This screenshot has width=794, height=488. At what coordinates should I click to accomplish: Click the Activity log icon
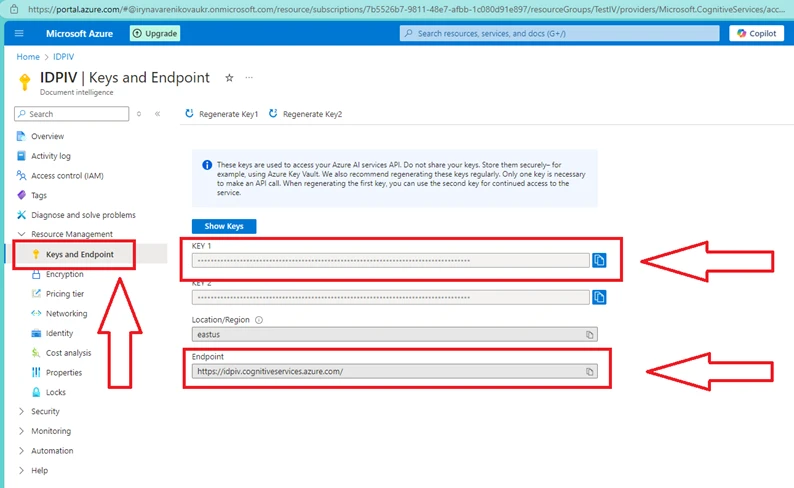[21, 156]
